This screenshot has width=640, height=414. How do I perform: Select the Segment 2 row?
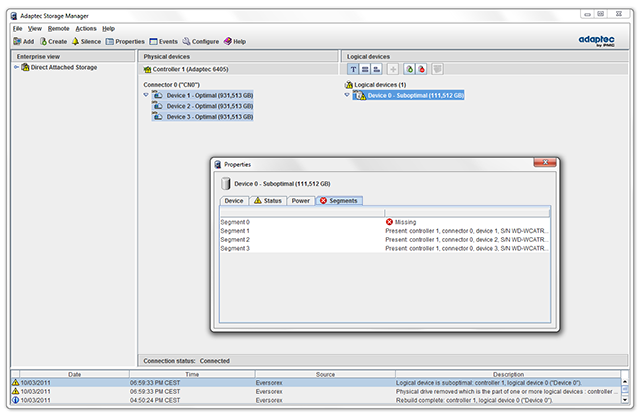pyautogui.click(x=384, y=240)
